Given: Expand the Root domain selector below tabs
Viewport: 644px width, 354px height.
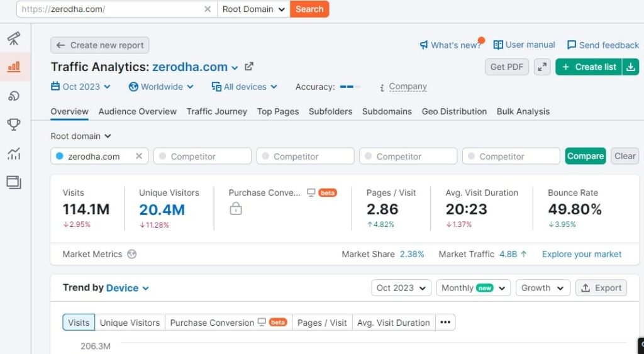Looking at the screenshot, I should 81,136.
